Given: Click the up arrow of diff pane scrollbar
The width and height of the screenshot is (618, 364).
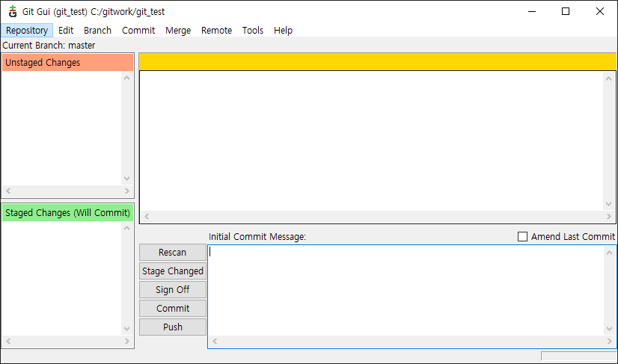Looking at the screenshot, I should pos(609,78).
